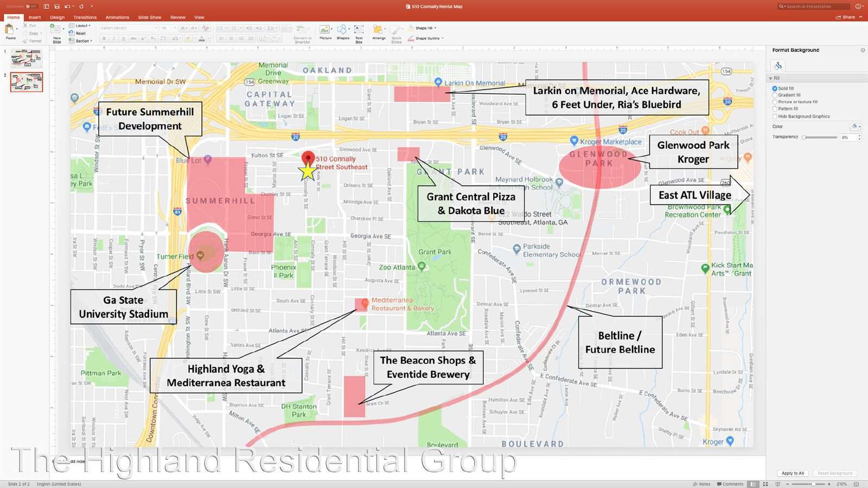Open the Transitions tab

coord(85,17)
